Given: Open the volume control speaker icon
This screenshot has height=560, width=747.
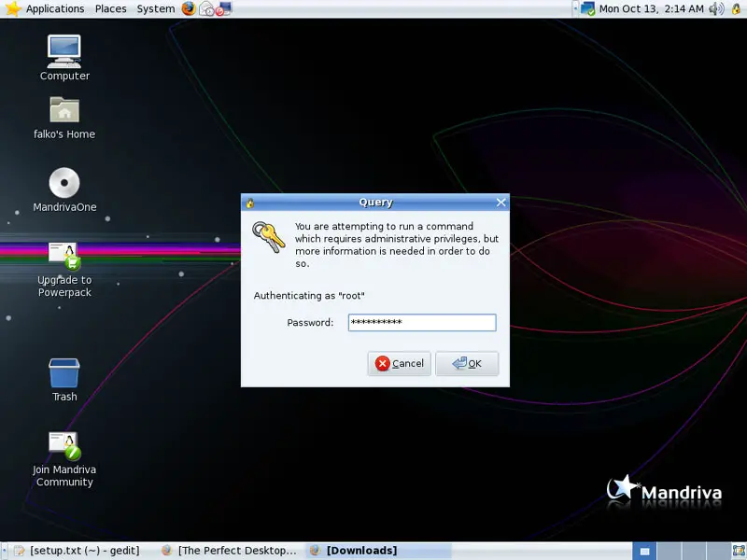Looking at the screenshot, I should (716, 8).
